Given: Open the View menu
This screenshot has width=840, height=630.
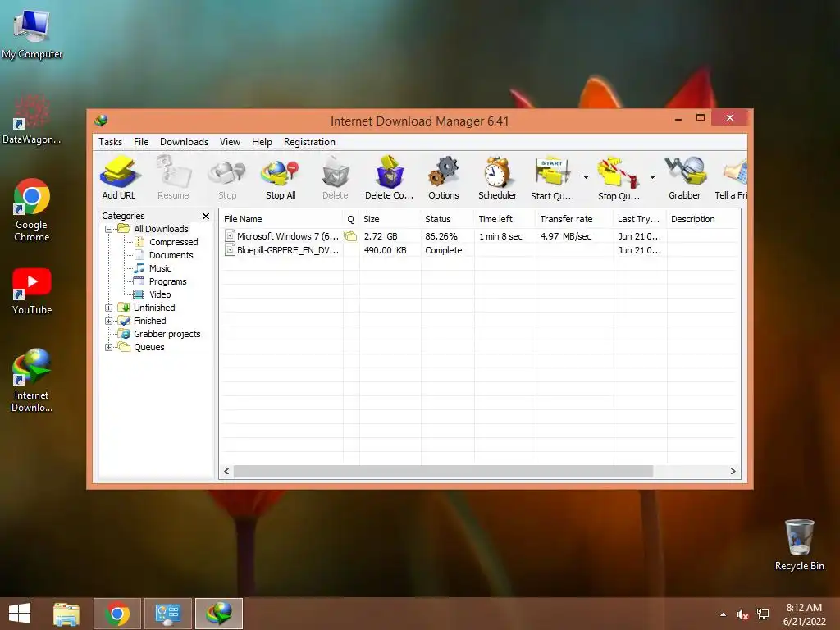Looking at the screenshot, I should tap(230, 142).
